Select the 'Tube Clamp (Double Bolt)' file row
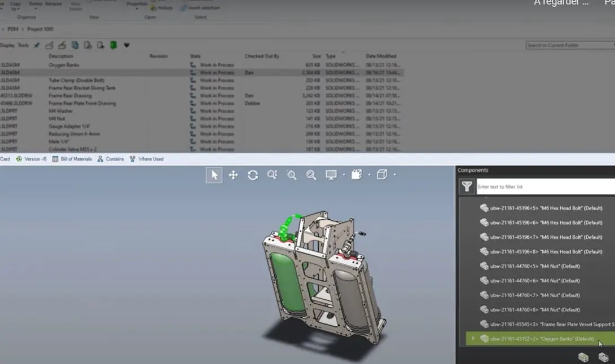615x364 pixels. click(201, 81)
